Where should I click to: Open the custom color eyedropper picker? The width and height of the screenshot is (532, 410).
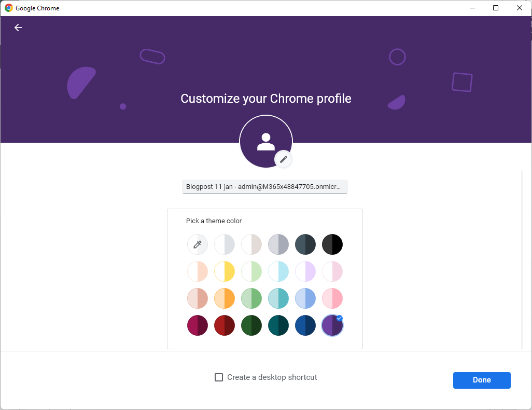[198, 244]
